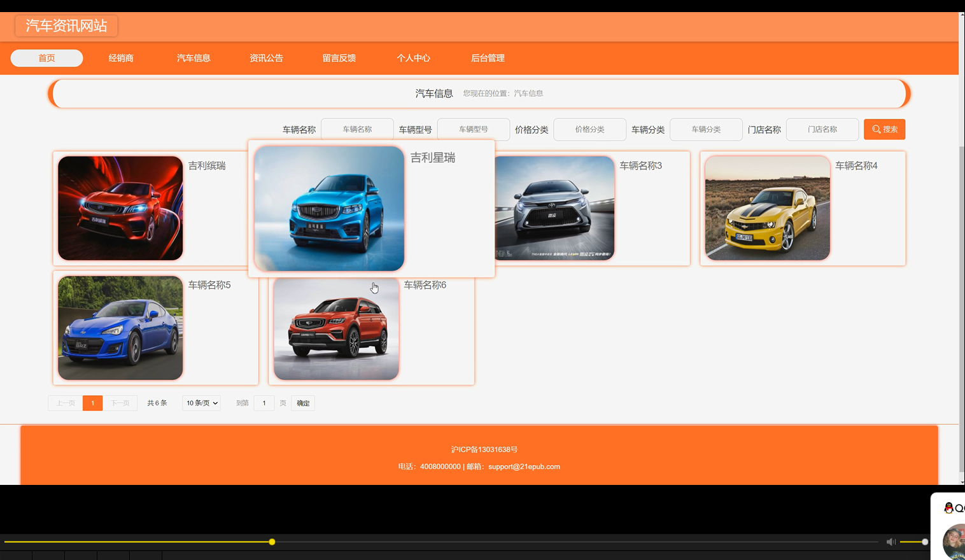Expand the 10 条/页 page size dropdown
Screen dimensions: 965x560
coord(202,403)
